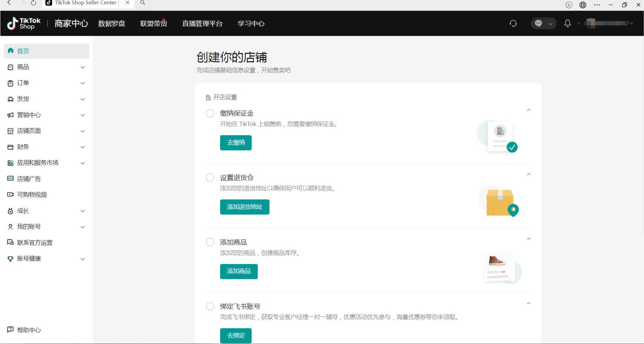This screenshot has width=644, height=344.
Task: Open the 数据罗盘 top menu
Action: (111, 24)
